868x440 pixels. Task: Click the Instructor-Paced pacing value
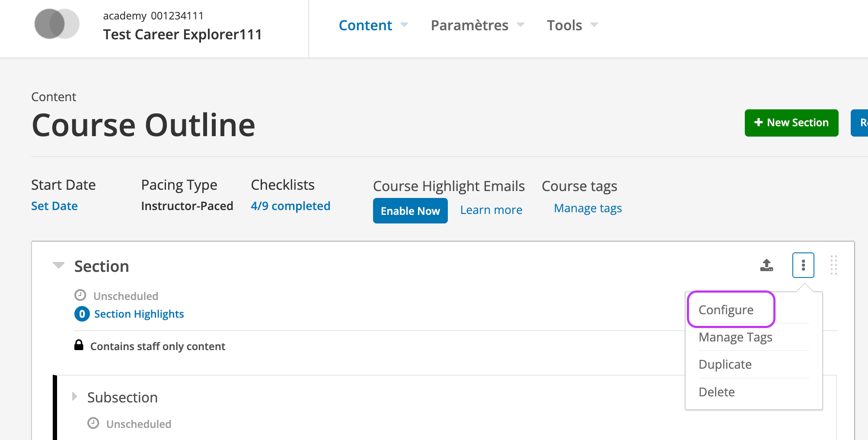[x=187, y=206]
